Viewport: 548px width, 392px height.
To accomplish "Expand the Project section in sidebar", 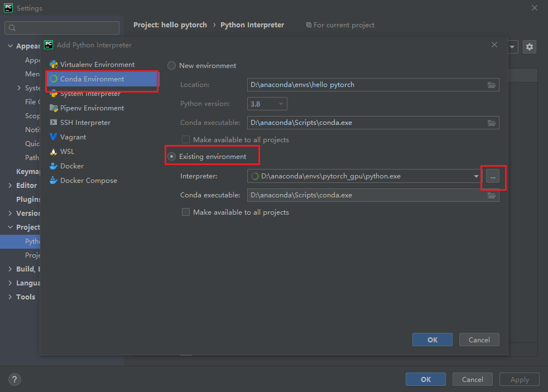I will coord(10,227).
